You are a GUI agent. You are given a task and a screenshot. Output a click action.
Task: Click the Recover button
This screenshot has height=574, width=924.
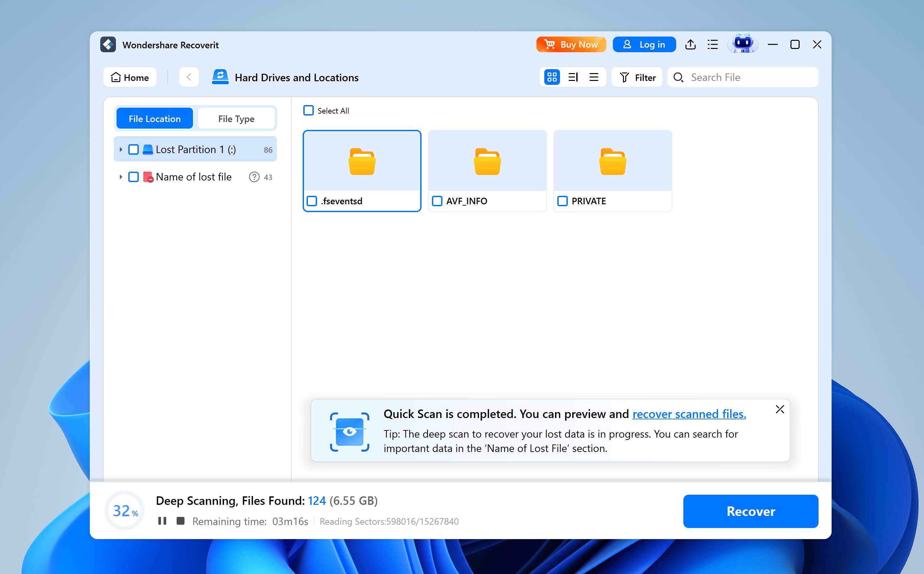click(751, 511)
